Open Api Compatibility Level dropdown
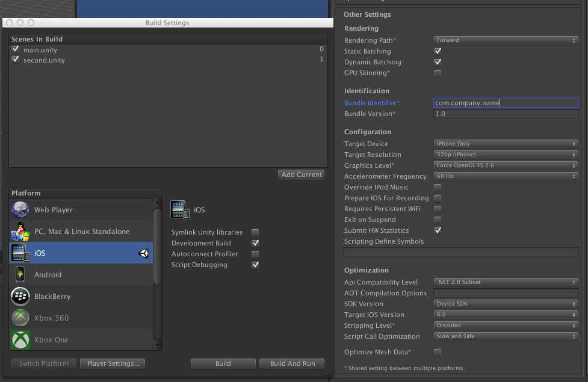The width and height of the screenshot is (588, 382). (506, 282)
